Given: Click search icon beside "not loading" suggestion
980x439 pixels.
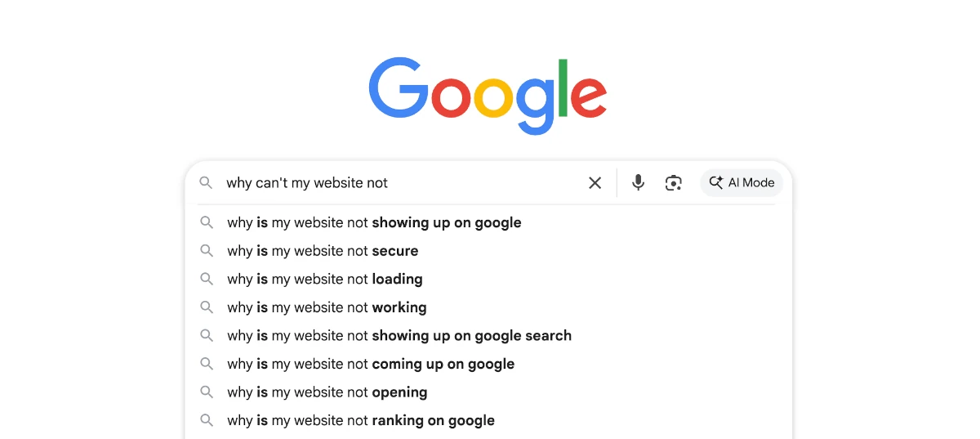Looking at the screenshot, I should 207,279.
